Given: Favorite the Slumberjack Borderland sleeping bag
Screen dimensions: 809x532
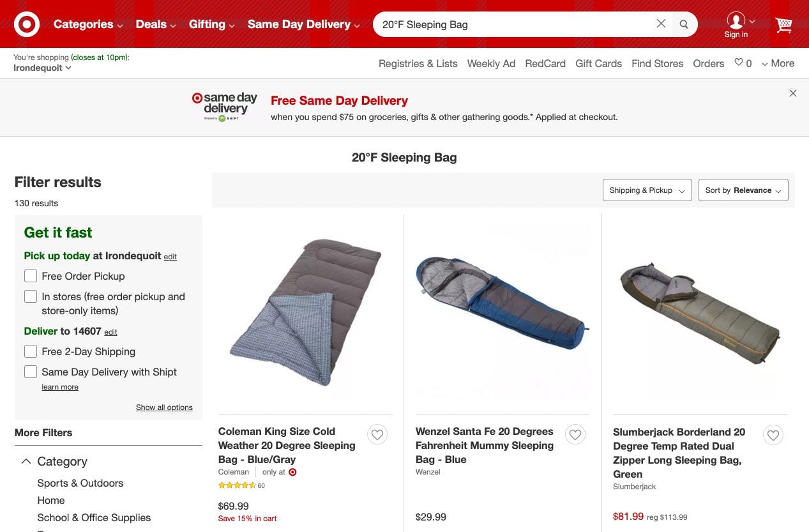Looking at the screenshot, I should click(773, 436).
